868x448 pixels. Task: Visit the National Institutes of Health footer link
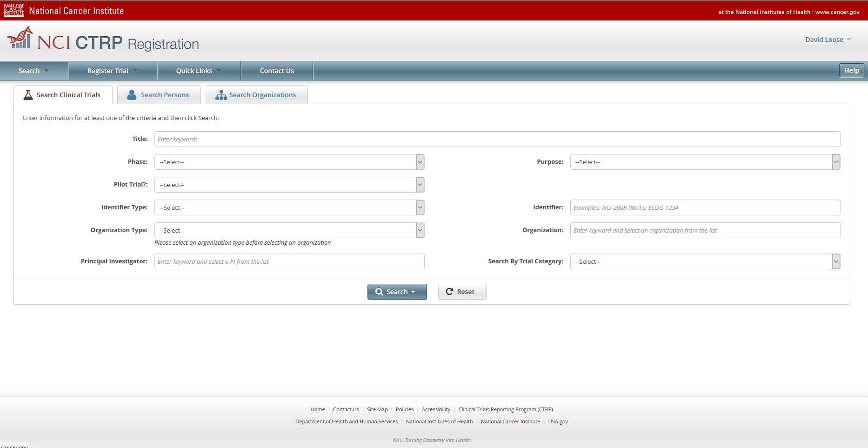click(439, 421)
